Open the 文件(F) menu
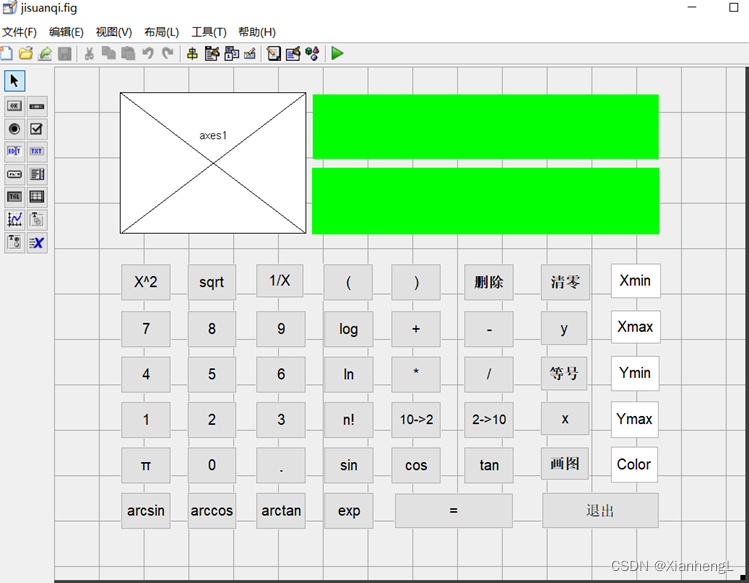Image resolution: width=749 pixels, height=583 pixels. point(19,32)
